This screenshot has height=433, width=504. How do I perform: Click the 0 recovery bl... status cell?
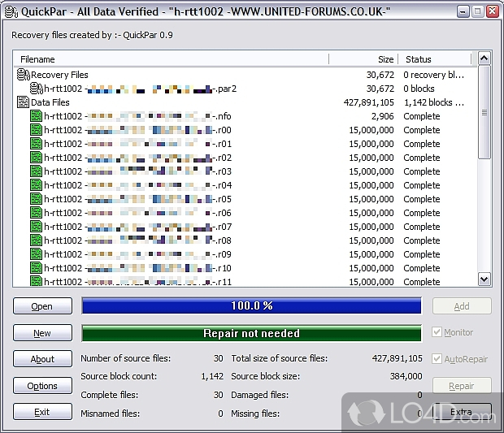tap(434, 75)
